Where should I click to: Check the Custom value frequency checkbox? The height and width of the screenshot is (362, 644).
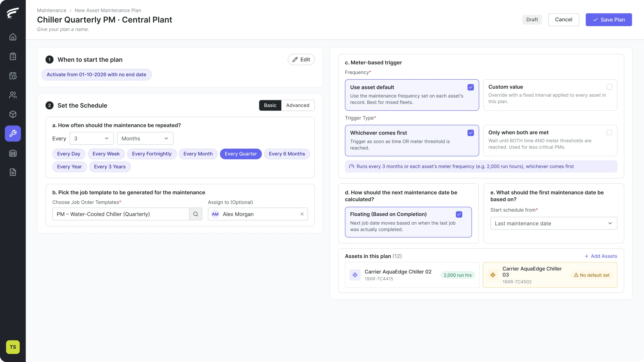(x=609, y=87)
